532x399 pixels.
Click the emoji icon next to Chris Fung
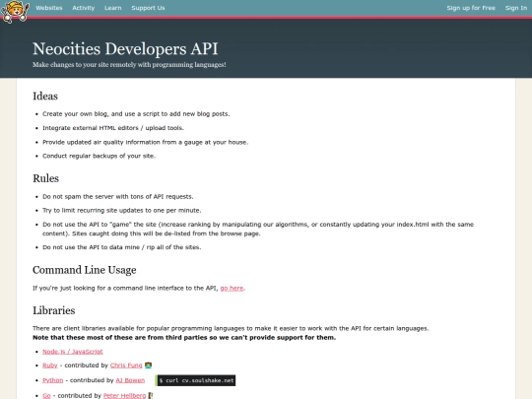148,366
